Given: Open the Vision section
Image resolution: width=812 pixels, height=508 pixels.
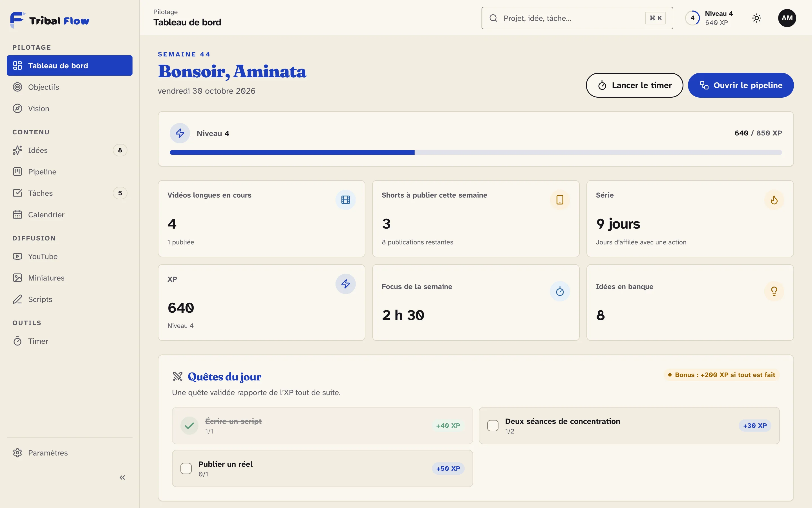Looking at the screenshot, I should click(69, 109).
